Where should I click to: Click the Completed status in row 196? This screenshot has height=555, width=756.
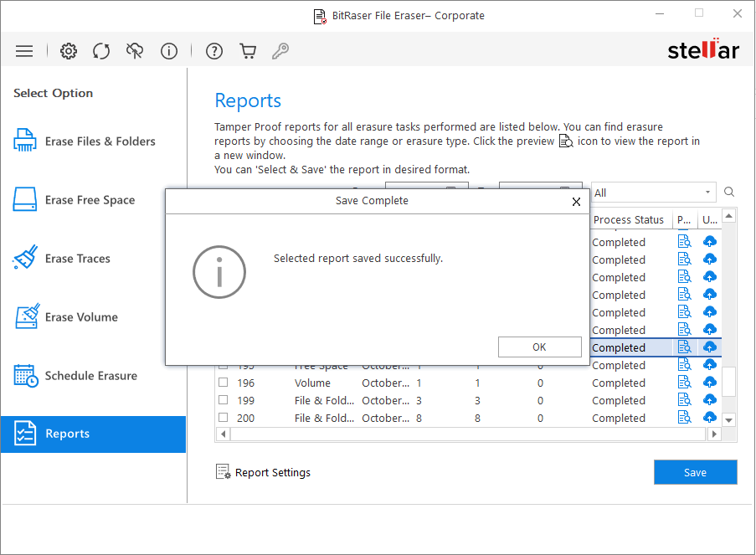619,383
